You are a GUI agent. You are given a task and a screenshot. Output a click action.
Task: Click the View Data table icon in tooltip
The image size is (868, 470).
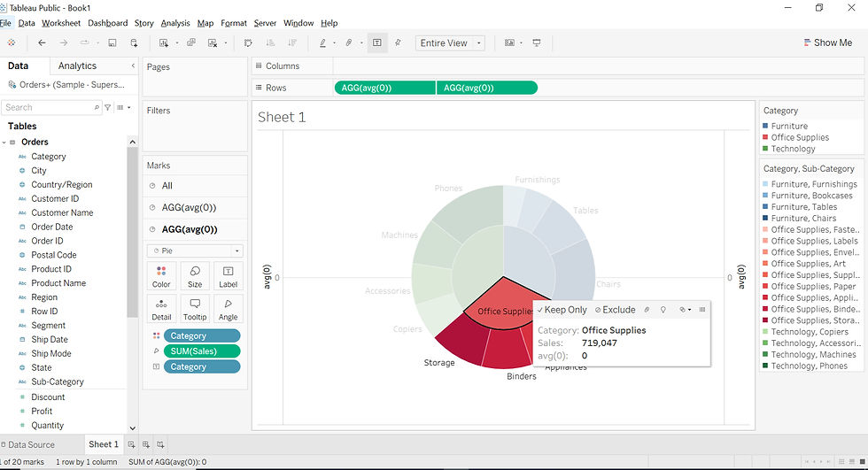(x=701, y=310)
